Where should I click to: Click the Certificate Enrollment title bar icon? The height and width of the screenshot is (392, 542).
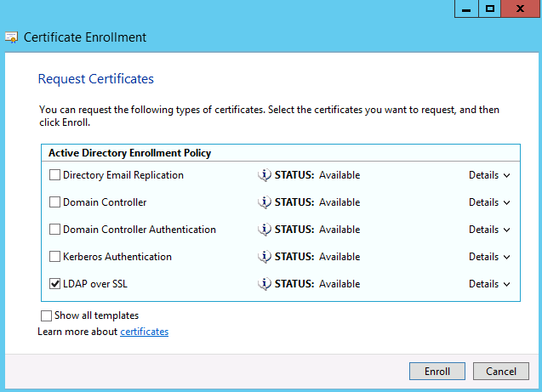coord(12,37)
